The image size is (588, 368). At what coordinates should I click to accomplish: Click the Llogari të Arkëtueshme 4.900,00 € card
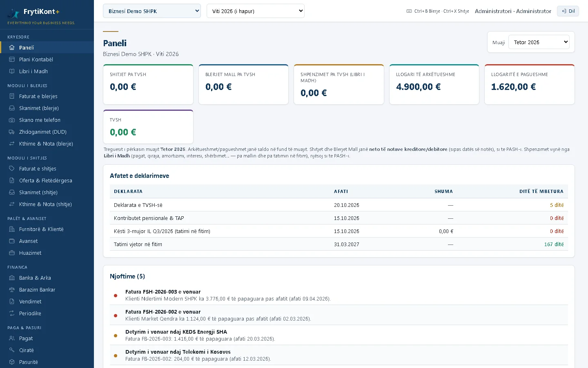434,84
